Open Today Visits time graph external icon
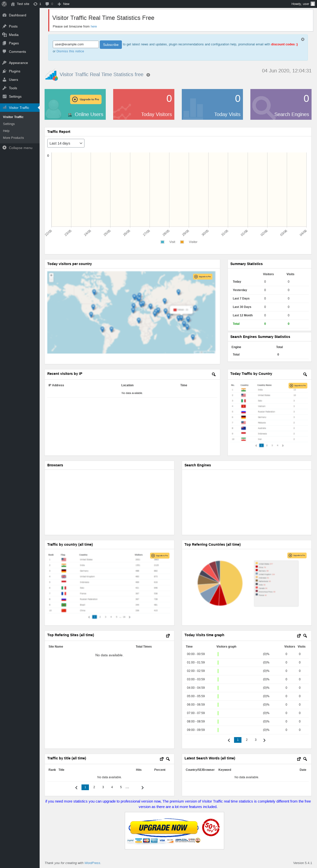Screen dimensions: 317x868 pos(299,635)
